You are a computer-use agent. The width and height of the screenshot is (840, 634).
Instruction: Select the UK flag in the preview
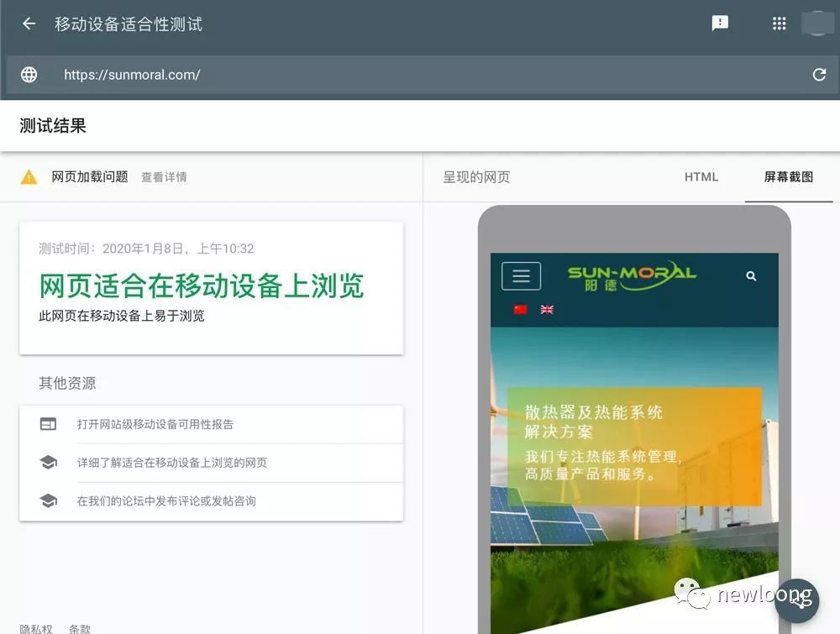tap(546, 310)
